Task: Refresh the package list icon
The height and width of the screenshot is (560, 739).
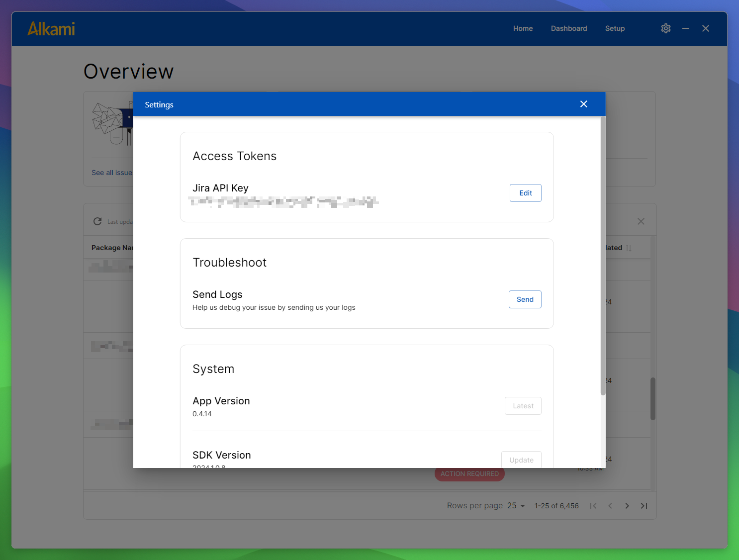Action: [x=97, y=221]
